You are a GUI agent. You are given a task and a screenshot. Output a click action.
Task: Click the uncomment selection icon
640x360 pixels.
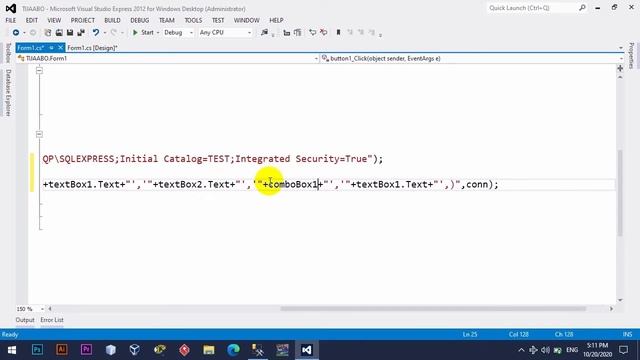(x=324, y=32)
